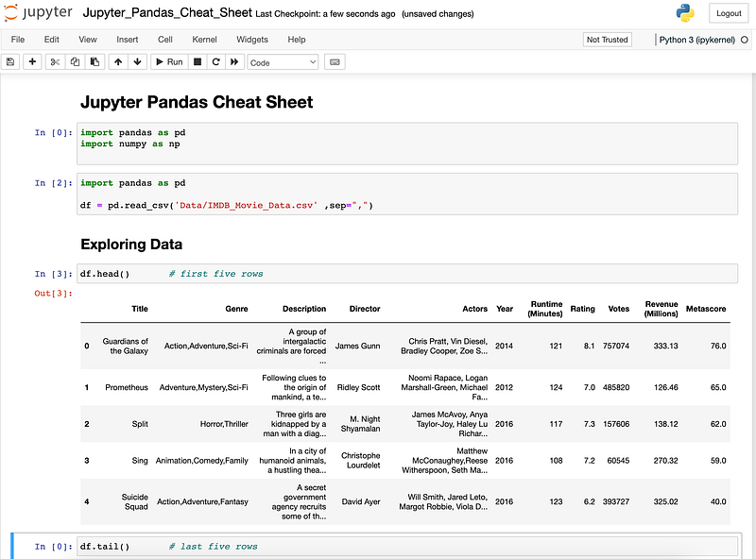Click the Genre column header
Viewport: 756px width, 559px height.
[x=237, y=309]
